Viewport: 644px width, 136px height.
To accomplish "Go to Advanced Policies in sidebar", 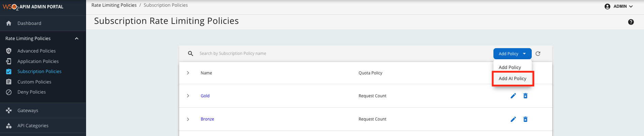I will [x=36, y=51].
